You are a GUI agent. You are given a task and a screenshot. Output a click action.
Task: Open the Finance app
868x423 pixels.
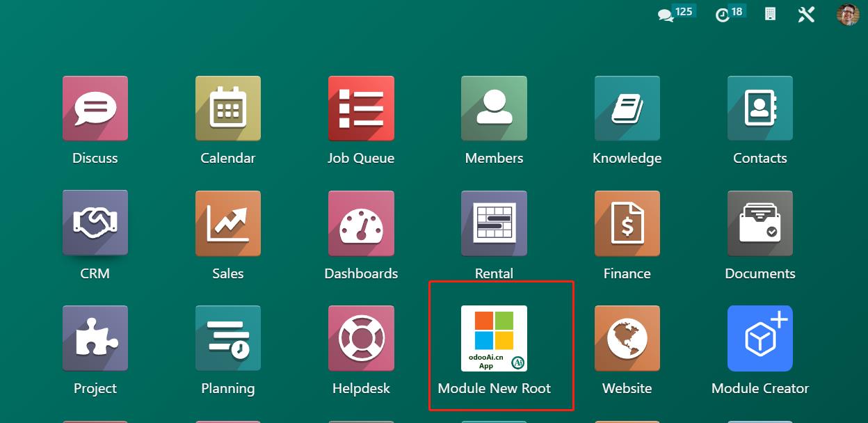coord(627,223)
